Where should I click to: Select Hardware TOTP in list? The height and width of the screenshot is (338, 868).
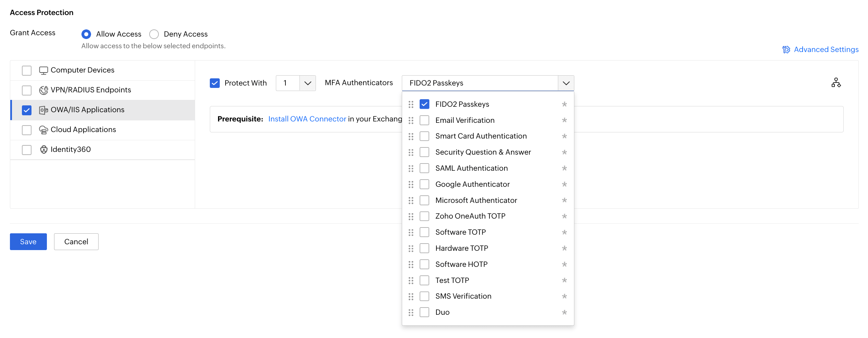coord(424,248)
